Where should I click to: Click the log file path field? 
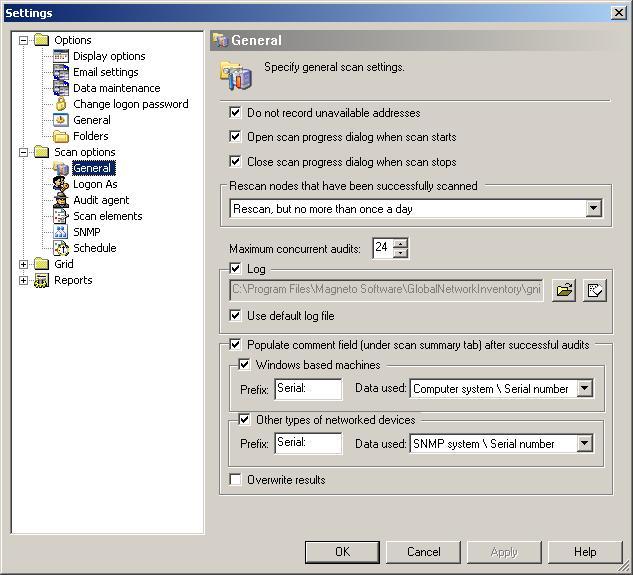(x=386, y=290)
